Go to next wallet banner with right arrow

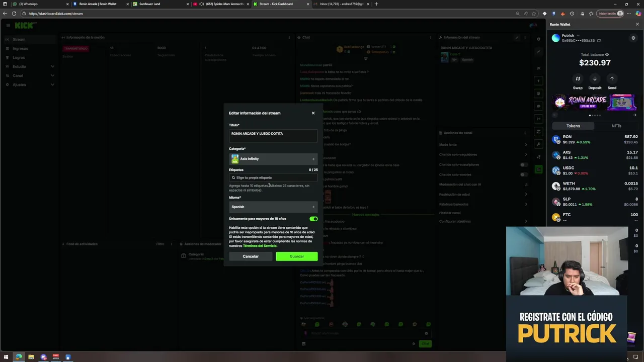(634, 115)
